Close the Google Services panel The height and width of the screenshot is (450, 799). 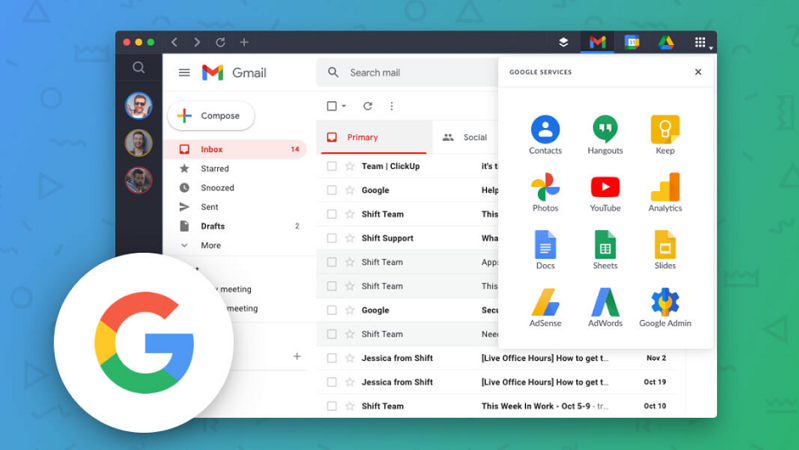click(698, 72)
